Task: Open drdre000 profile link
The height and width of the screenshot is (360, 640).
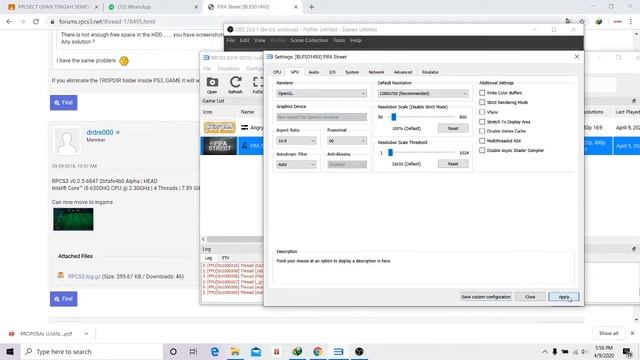Action: (x=100, y=132)
